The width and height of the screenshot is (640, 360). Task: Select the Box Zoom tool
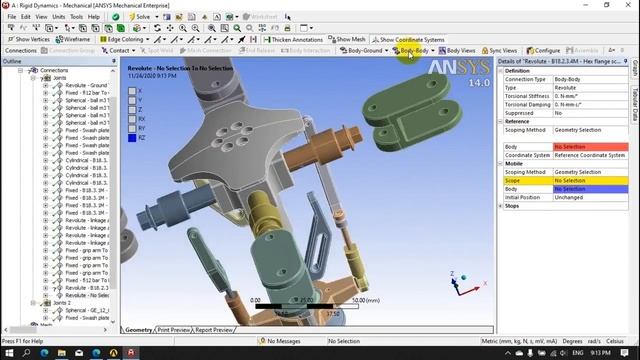click(196, 28)
